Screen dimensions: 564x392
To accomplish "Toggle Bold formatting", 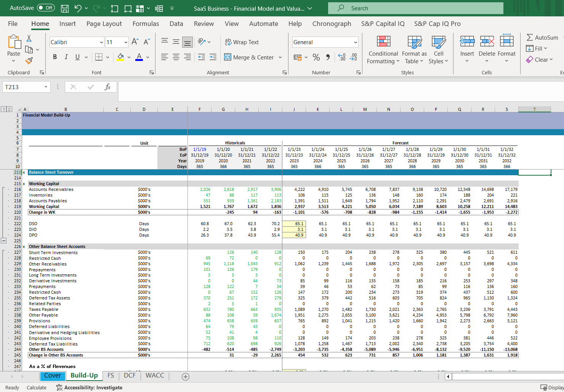I will [55, 57].
